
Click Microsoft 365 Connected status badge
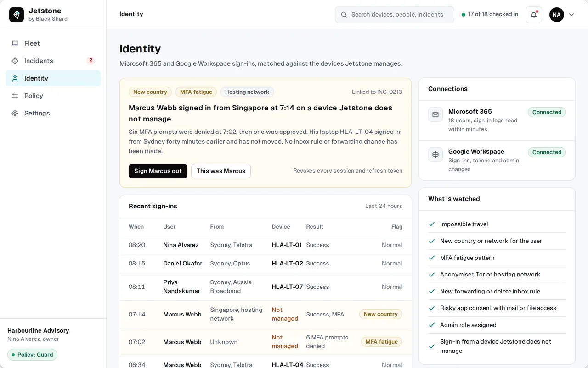click(547, 112)
